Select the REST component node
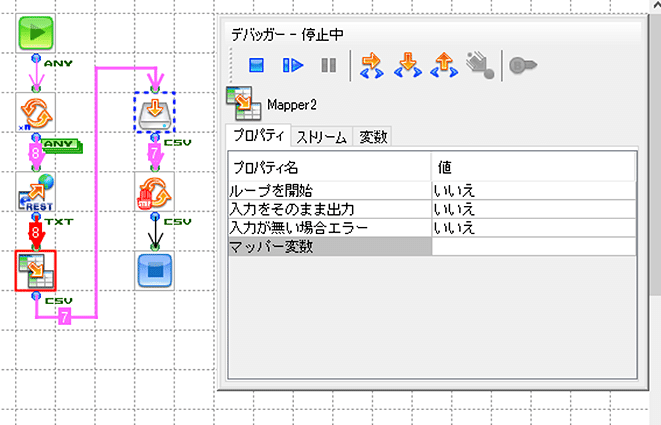Viewport: 661px width, 425px height. click(x=35, y=191)
